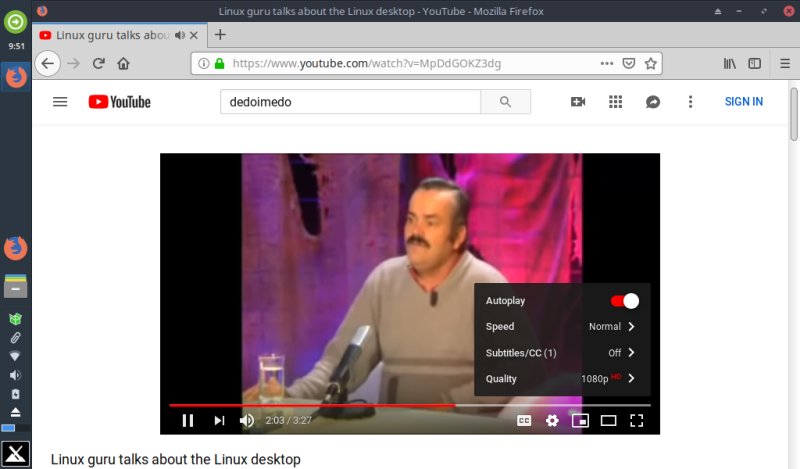Open the YouTube apps grid
800x469 pixels.
click(615, 102)
